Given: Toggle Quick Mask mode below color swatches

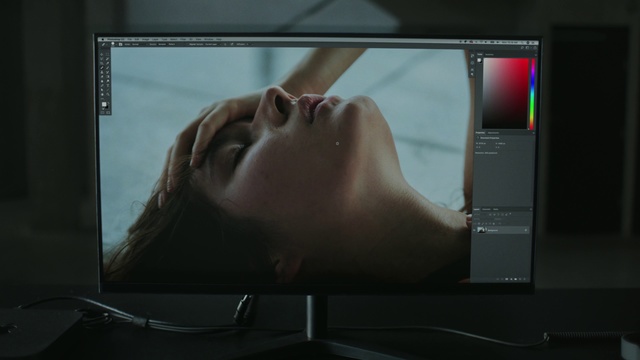Looking at the screenshot, I should tap(102, 113).
